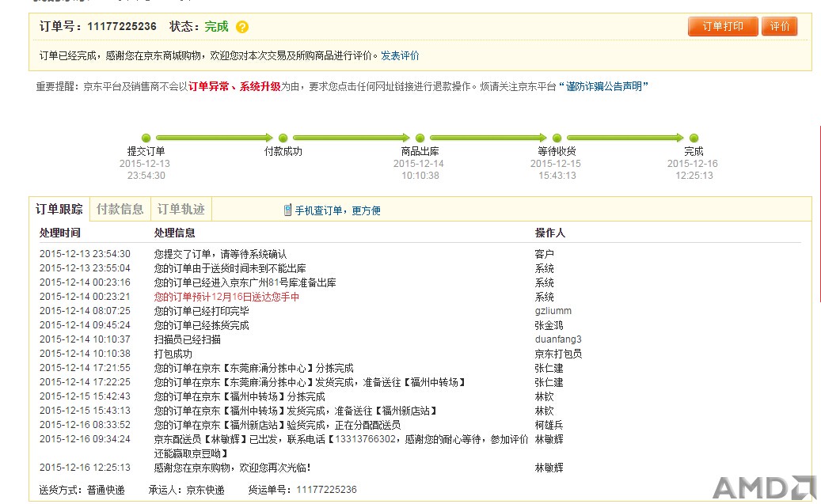
Task: Click the 处理时间 column header
Action: coord(59,233)
